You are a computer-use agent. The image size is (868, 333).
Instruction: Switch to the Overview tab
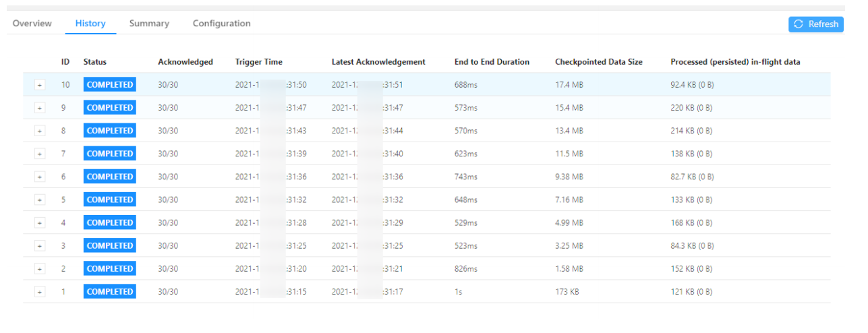tap(32, 24)
